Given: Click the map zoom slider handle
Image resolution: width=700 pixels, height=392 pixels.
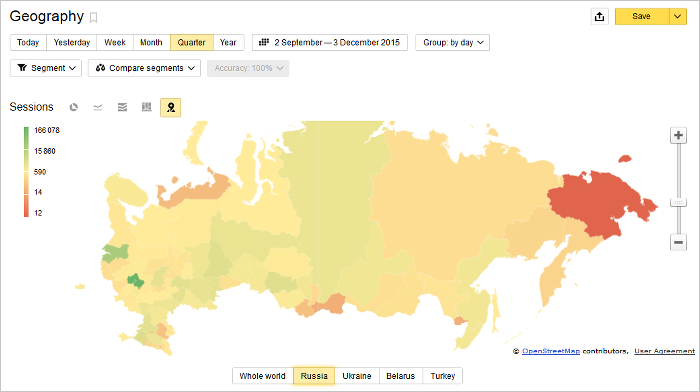Looking at the screenshot, I should (x=678, y=203).
